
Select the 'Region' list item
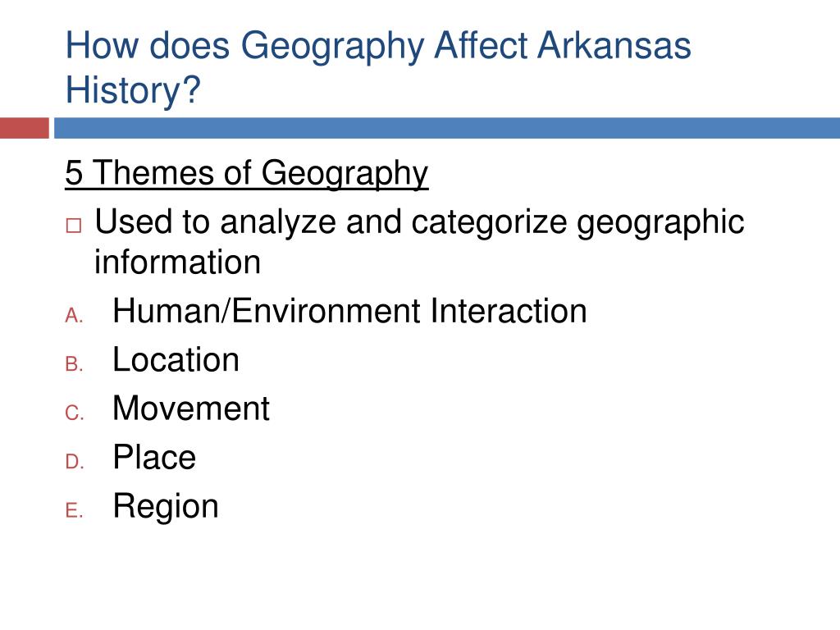click(x=166, y=507)
